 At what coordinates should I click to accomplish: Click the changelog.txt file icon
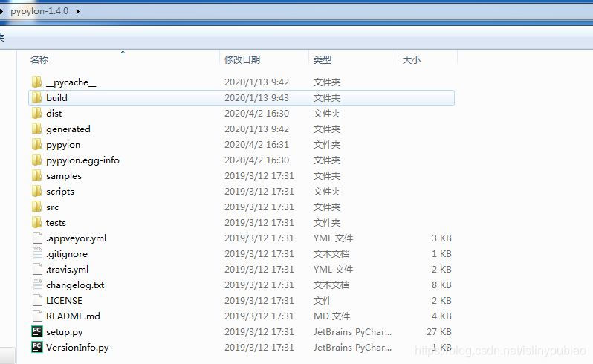pos(37,285)
